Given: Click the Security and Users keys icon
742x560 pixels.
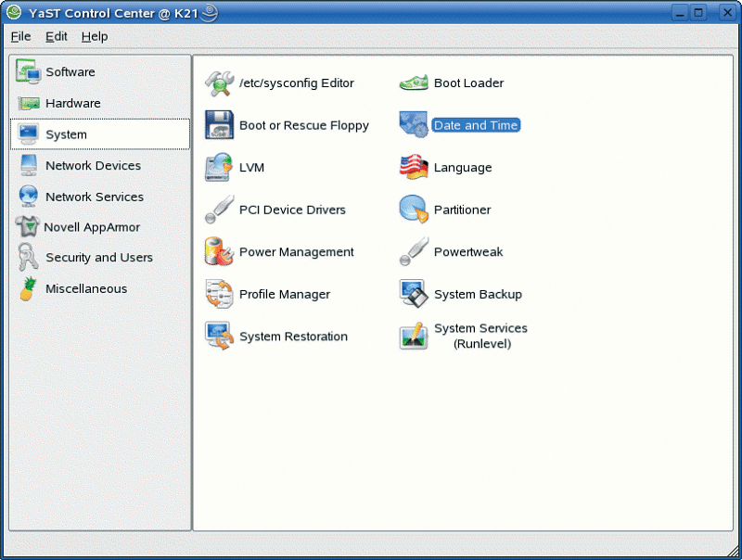Looking at the screenshot, I should pyautogui.click(x=28, y=258).
